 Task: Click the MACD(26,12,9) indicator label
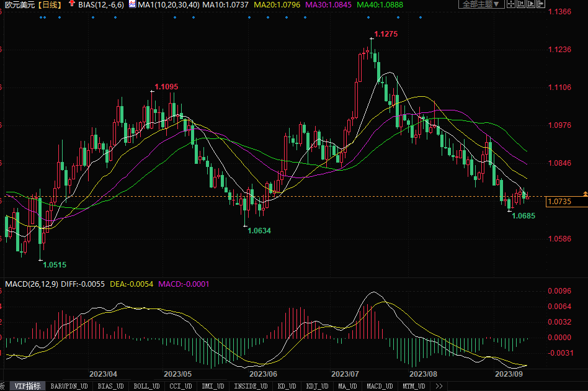pos(30,284)
